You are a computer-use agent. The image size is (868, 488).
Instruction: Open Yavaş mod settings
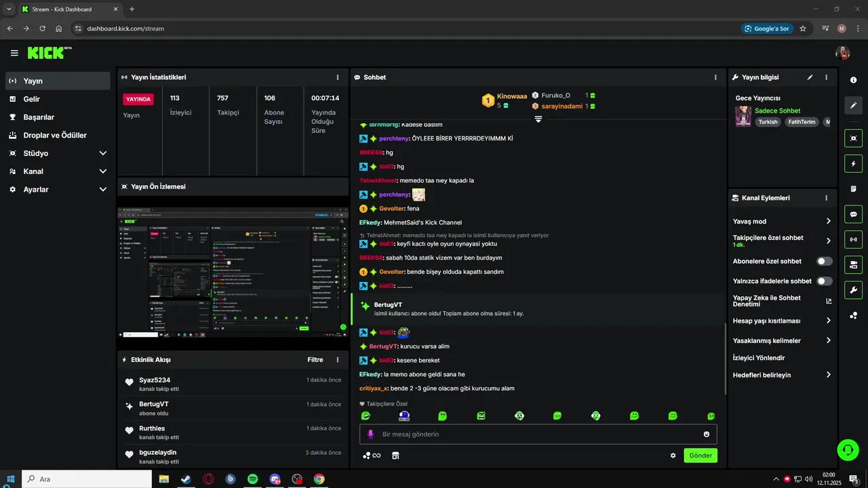[782, 221]
